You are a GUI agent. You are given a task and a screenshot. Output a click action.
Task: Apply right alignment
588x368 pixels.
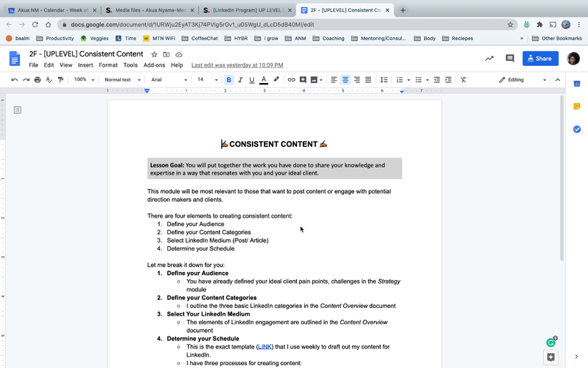point(357,79)
